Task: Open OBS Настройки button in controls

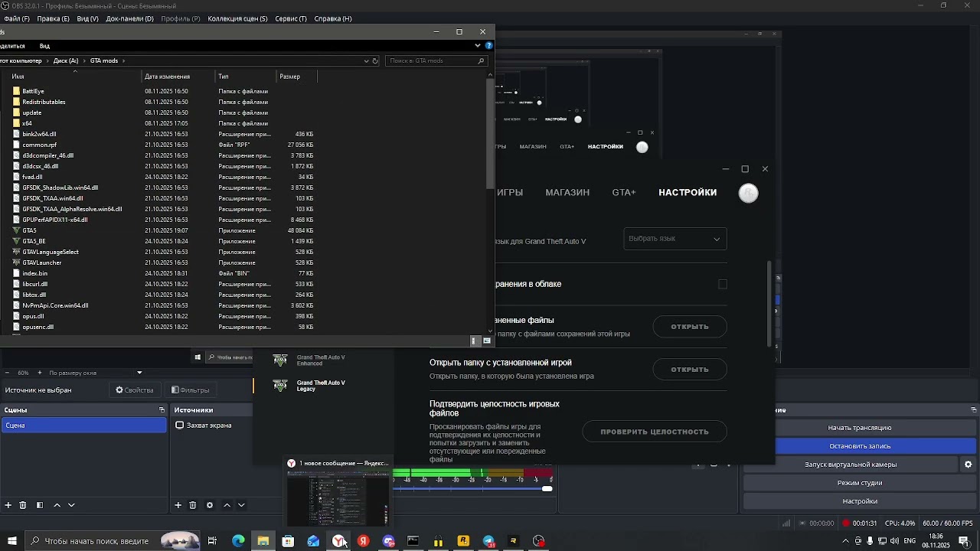Action: (x=860, y=501)
